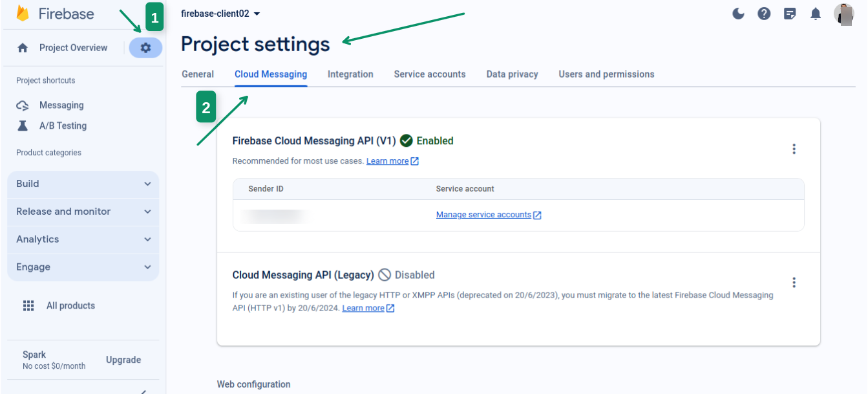Open notifications bell icon

pos(816,14)
